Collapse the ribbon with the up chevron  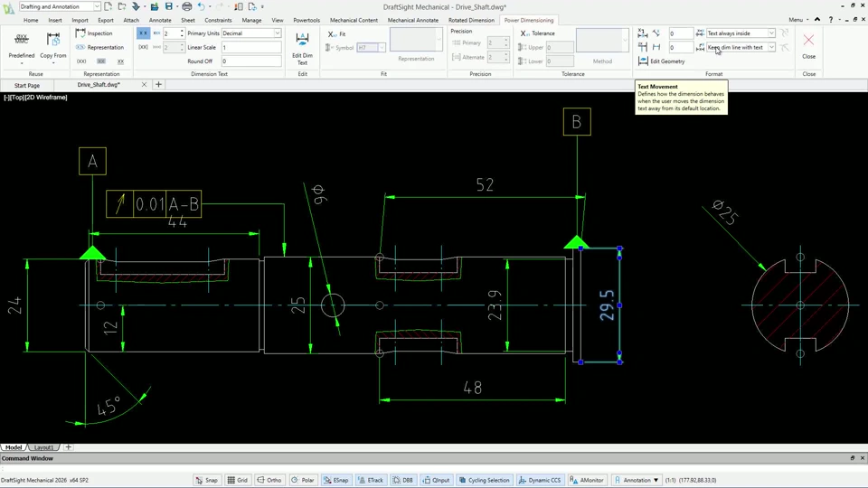click(x=817, y=19)
